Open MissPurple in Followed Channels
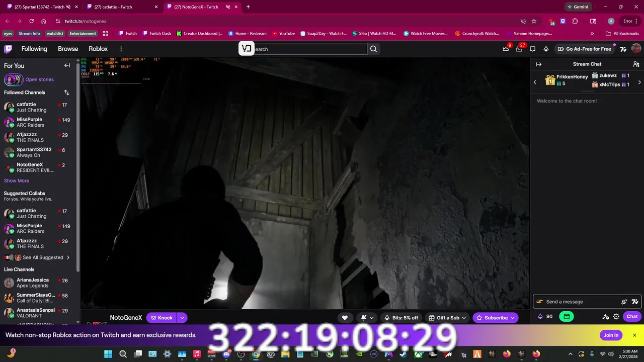Image resolution: width=644 pixels, height=362 pixels. 38,122
